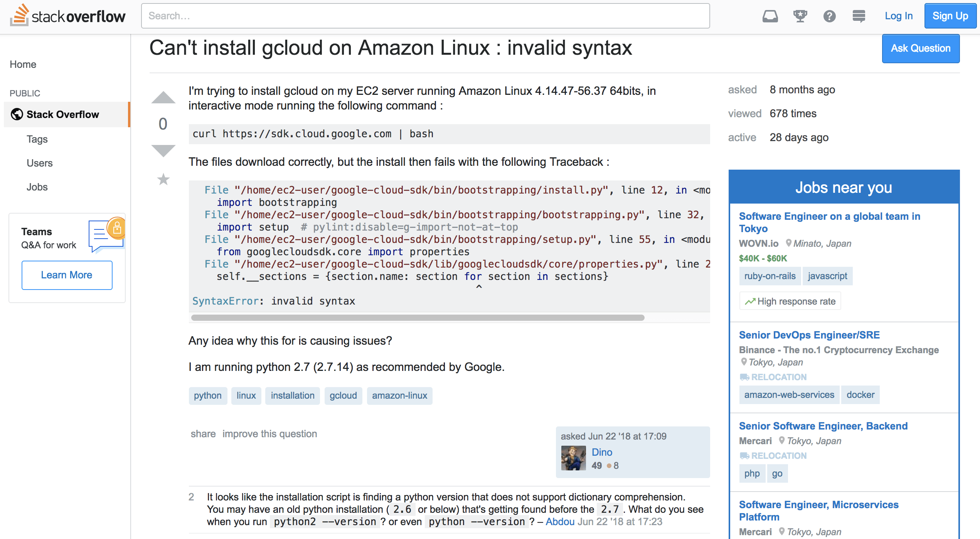The image size is (980, 539).
Task: Favorite the question with star icon
Action: coord(163,179)
